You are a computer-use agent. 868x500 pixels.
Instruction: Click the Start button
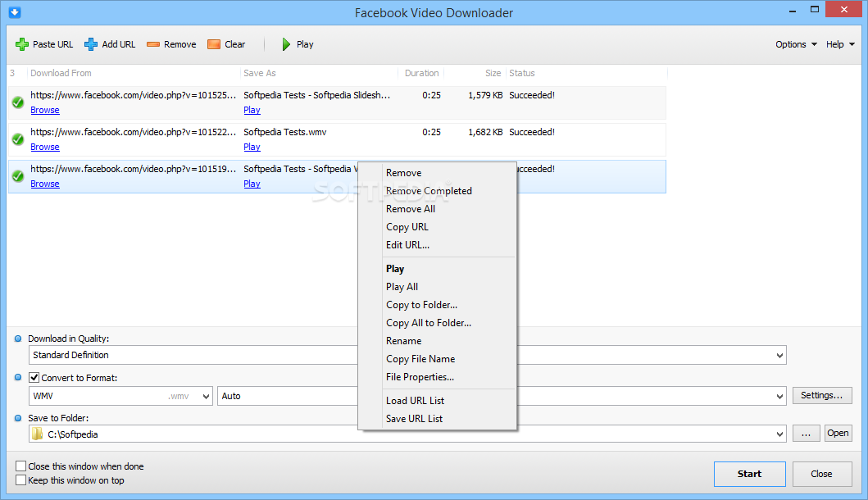[x=749, y=474]
